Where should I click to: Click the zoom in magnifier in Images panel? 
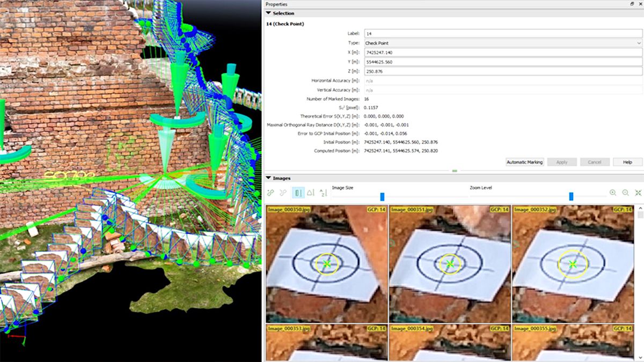(x=612, y=193)
